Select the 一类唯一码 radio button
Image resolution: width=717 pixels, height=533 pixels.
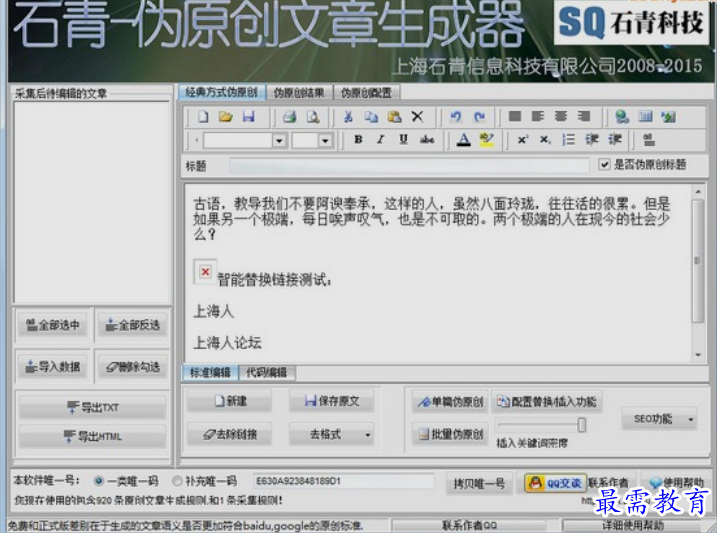tap(98, 481)
